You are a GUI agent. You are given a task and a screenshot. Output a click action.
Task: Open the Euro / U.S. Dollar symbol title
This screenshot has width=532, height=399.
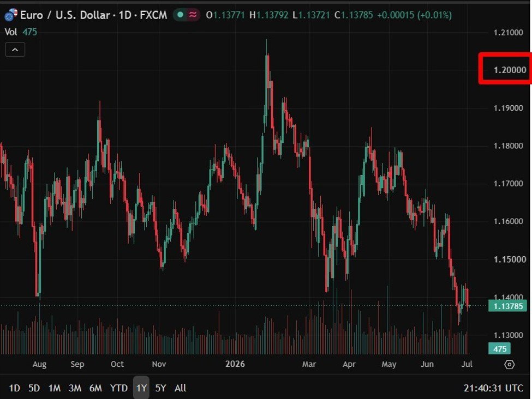(x=93, y=15)
